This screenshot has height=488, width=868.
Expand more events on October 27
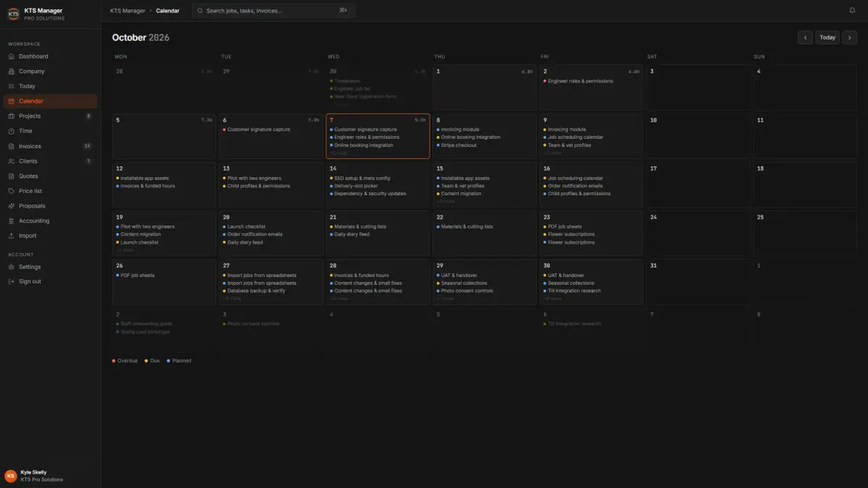coord(231,299)
